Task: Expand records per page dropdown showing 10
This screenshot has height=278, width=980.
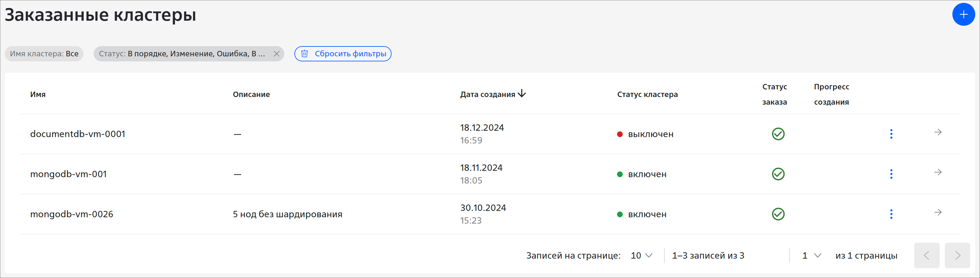Action: (641, 255)
